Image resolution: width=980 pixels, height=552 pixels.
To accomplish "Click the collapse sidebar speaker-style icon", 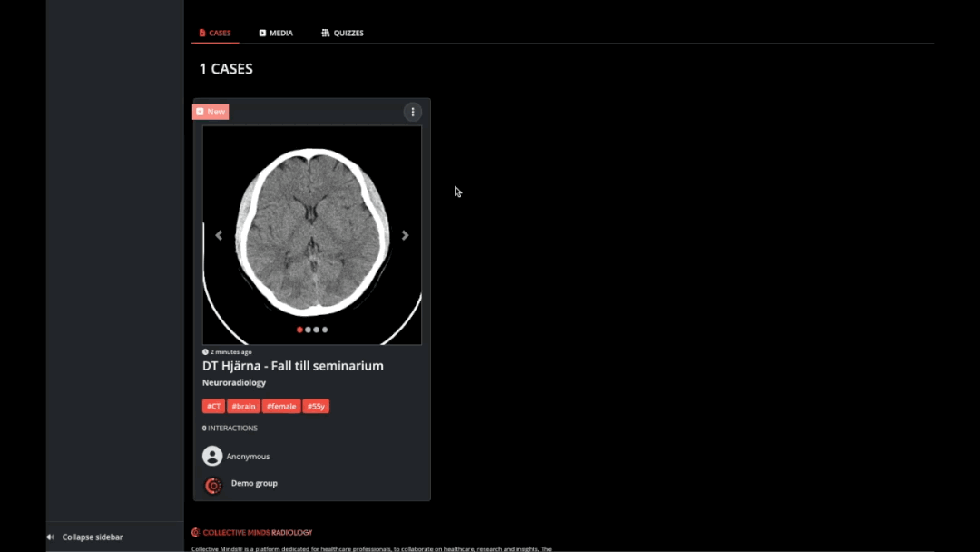I will pos(52,537).
